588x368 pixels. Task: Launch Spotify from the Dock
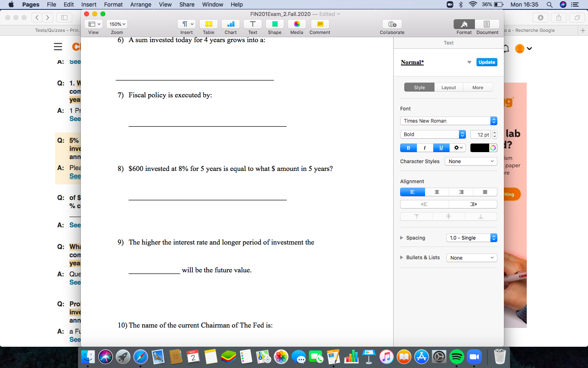456,356
